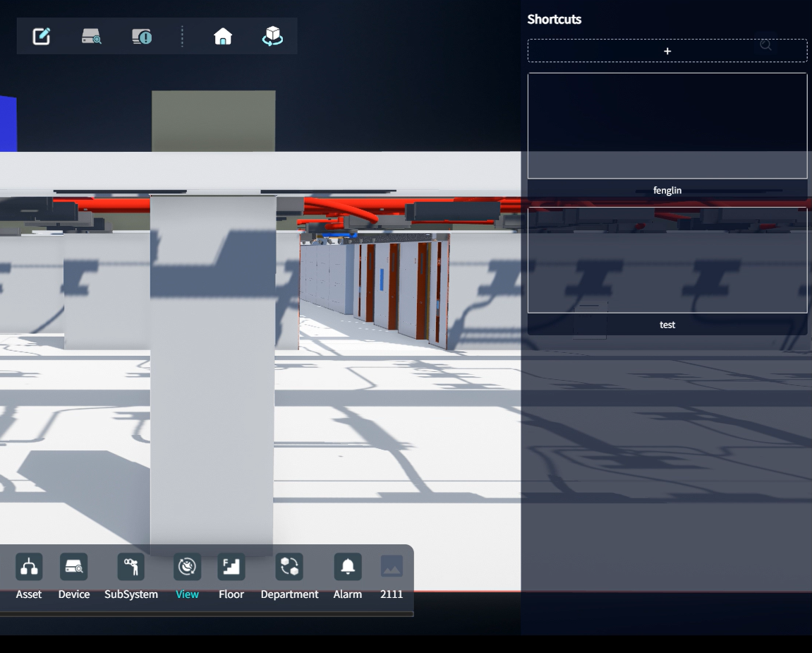Click the rotating 3D cube icon
The width and height of the screenshot is (812, 653).
[272, 36]
